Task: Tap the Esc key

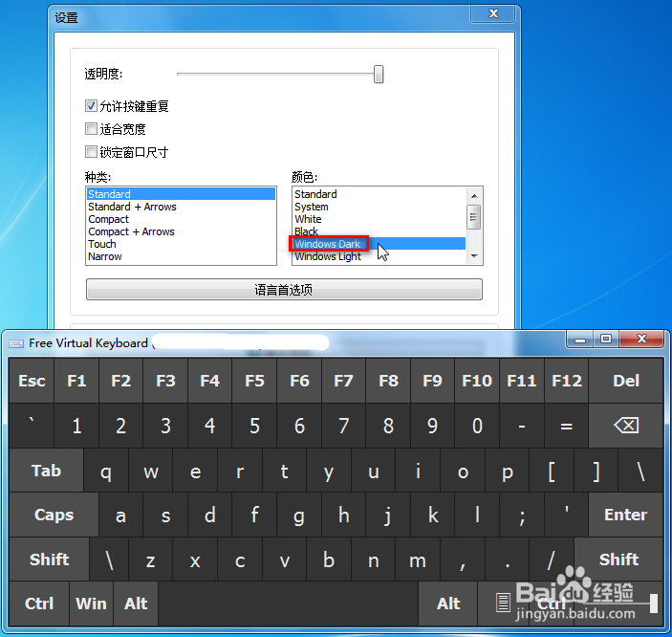Action: (32, 381)
